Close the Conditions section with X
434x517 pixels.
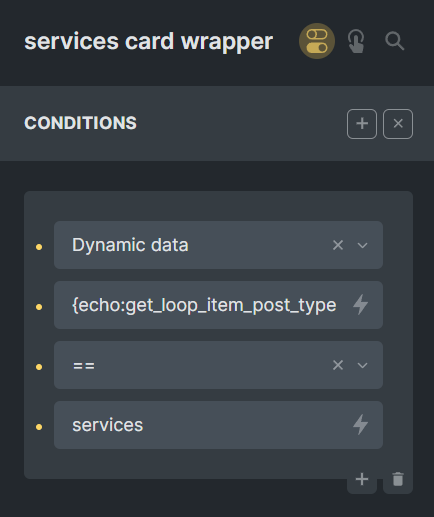(398, 124)
